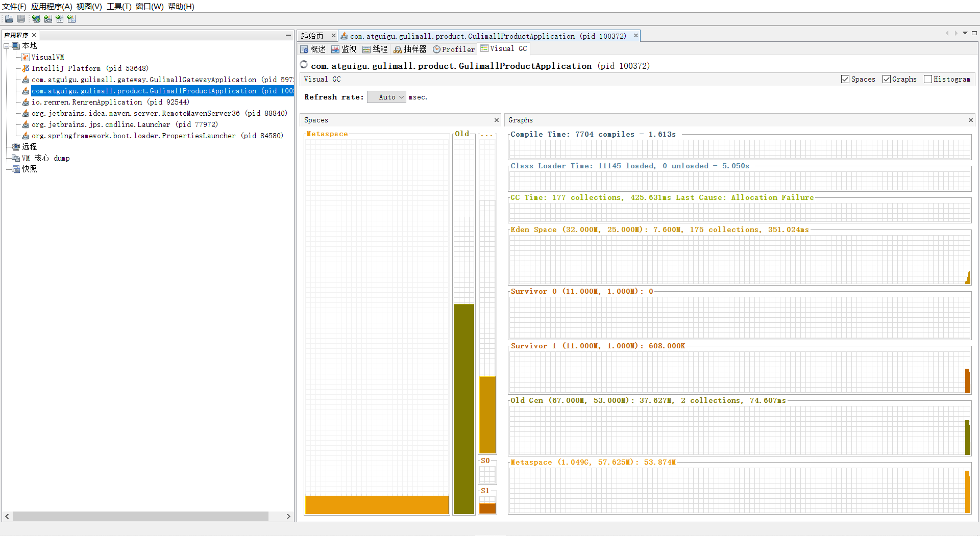Click the VisualVM icon in applications tree
980x536 pixels.
tap(26, 57)
